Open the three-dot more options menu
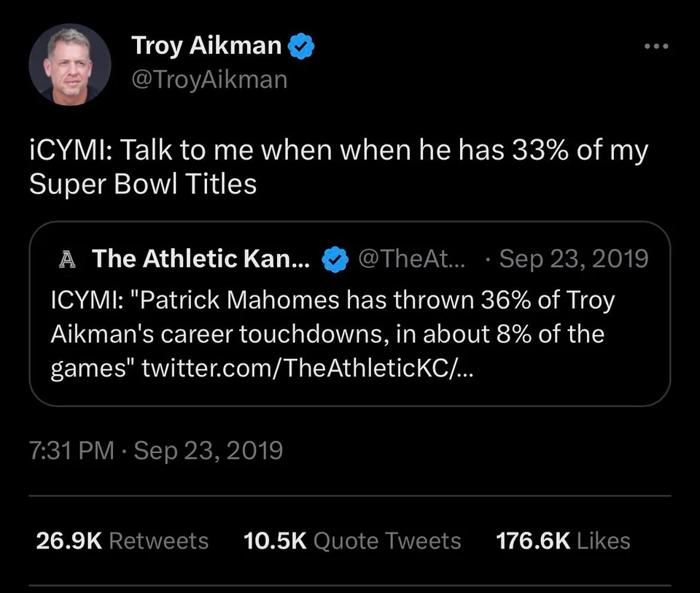 [656, 46]
